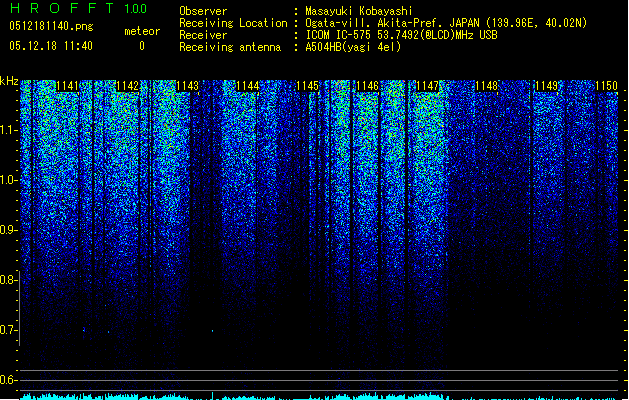Click the A504HB(yagi 4el) antenna text
629x400 pixels.
coord(353,47)
